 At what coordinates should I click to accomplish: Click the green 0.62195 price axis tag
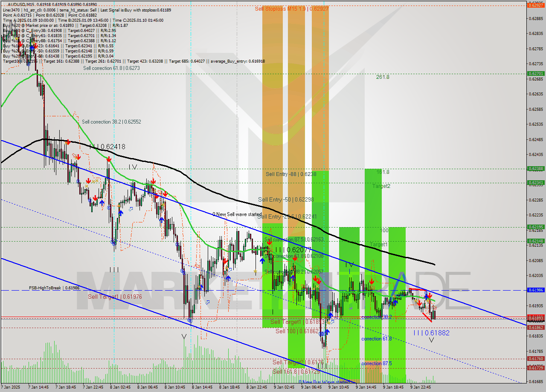[x=535, y=227]
